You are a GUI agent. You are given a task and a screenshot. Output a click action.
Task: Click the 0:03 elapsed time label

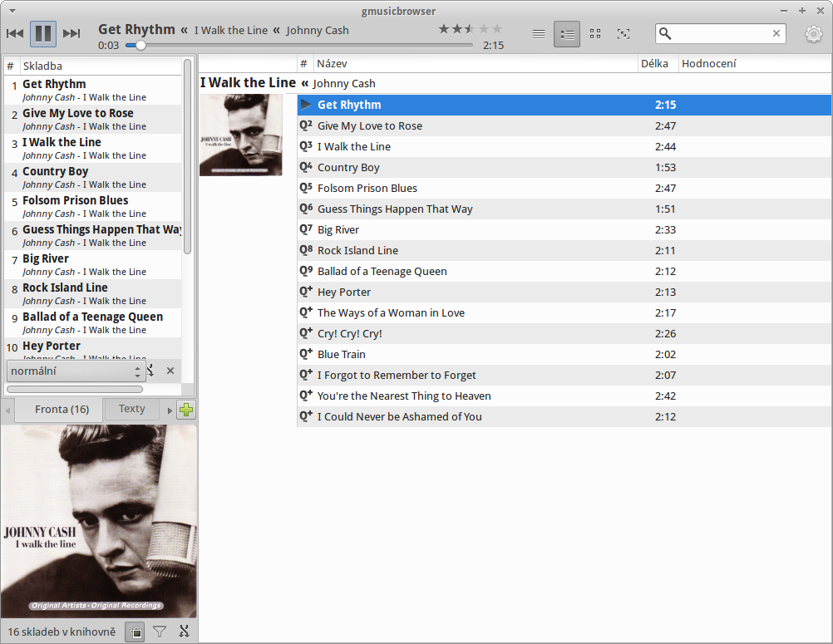(108, 45)
